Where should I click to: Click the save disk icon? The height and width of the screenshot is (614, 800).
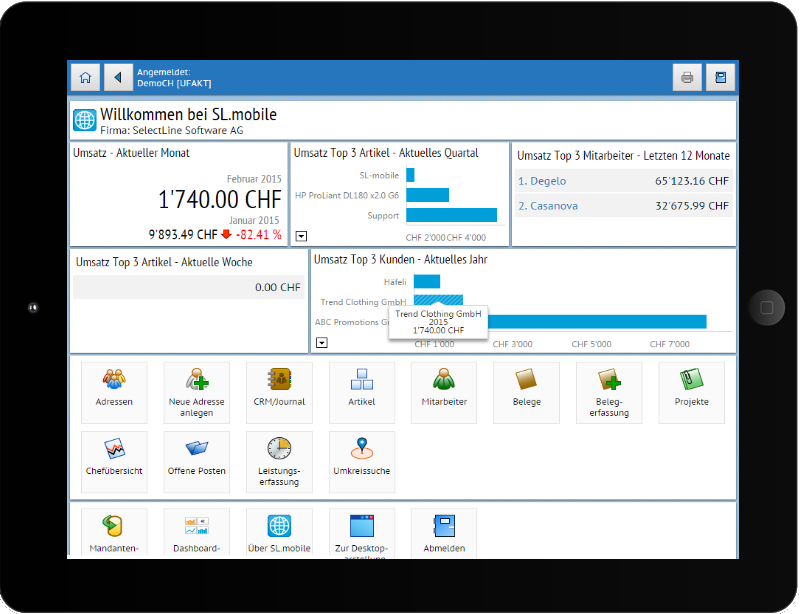coord(720,78)
